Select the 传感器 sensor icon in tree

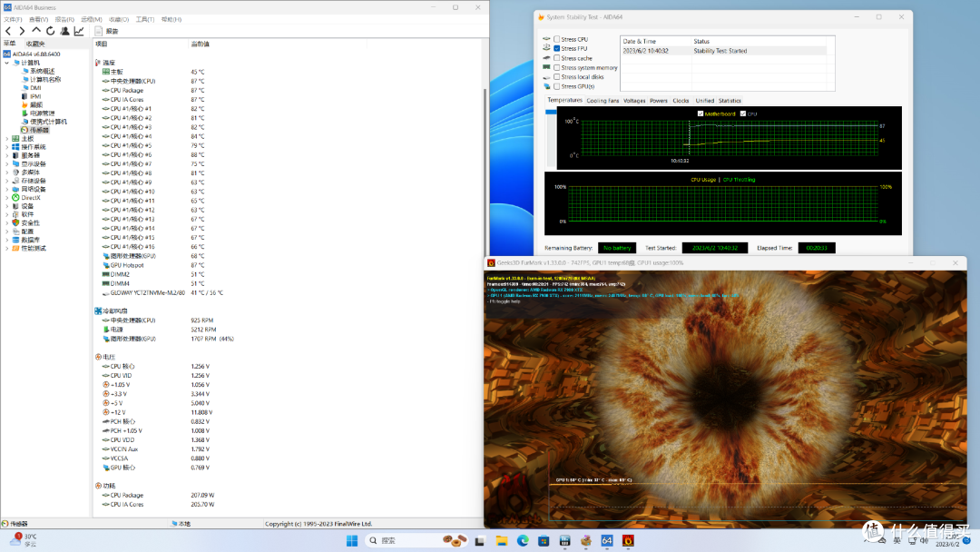click(x=24, y=130)
